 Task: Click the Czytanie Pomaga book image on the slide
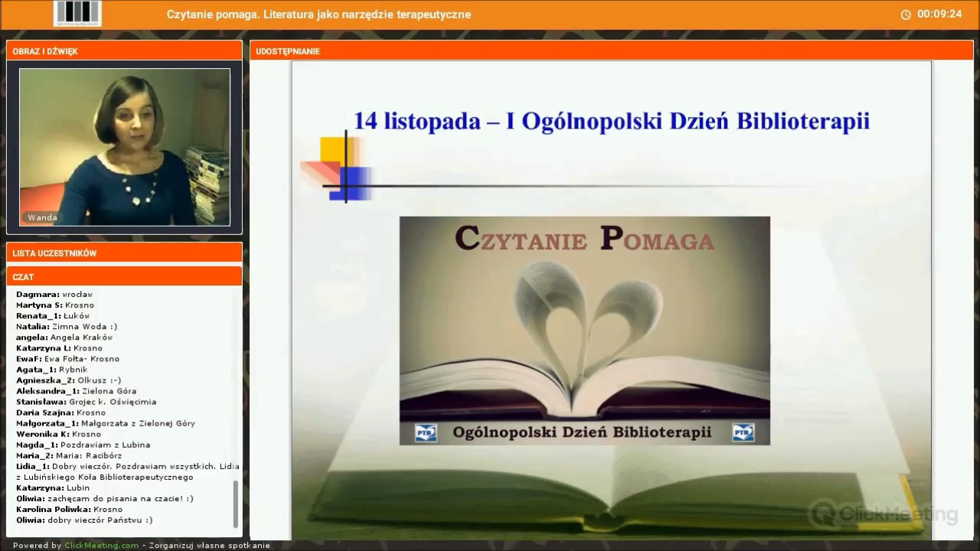point(584,330)
